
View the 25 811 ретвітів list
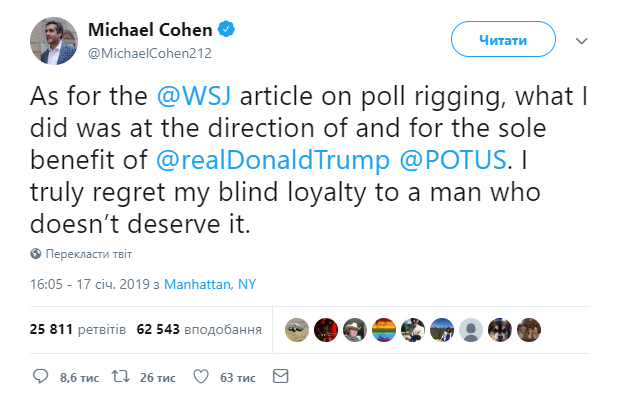click(x=78, y=328)
